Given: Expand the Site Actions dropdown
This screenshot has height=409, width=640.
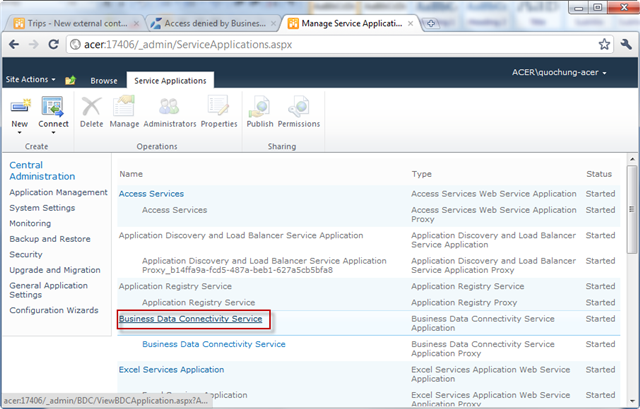Looking at the screenshot, I should coord(31,79).
